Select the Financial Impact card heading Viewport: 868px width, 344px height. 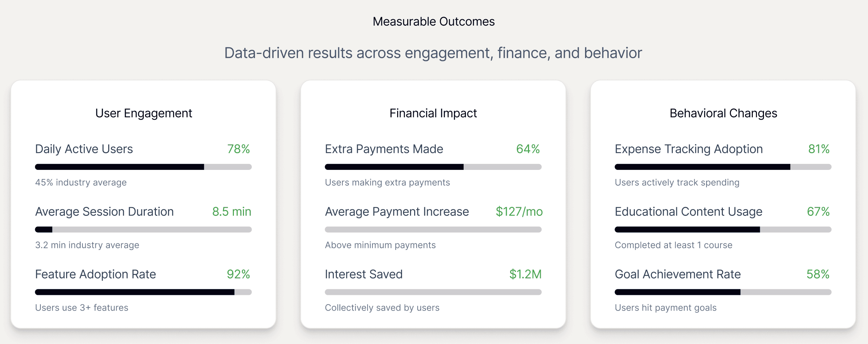click(x=433, y=113)
